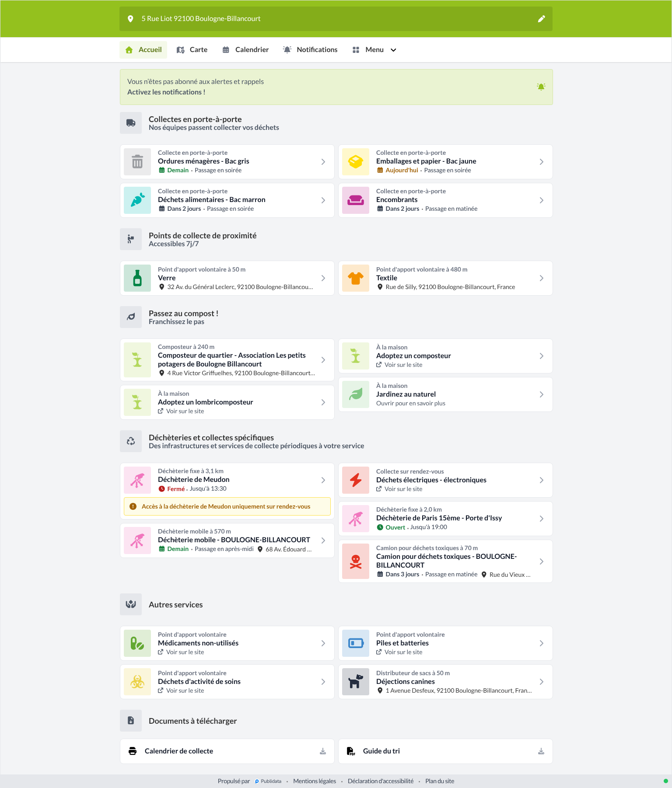Image resolution: width=672 pixels, height=788 pixels.
Task: Click the gray trash bin Ordures ménagères icon
Action: click(137, 162)
